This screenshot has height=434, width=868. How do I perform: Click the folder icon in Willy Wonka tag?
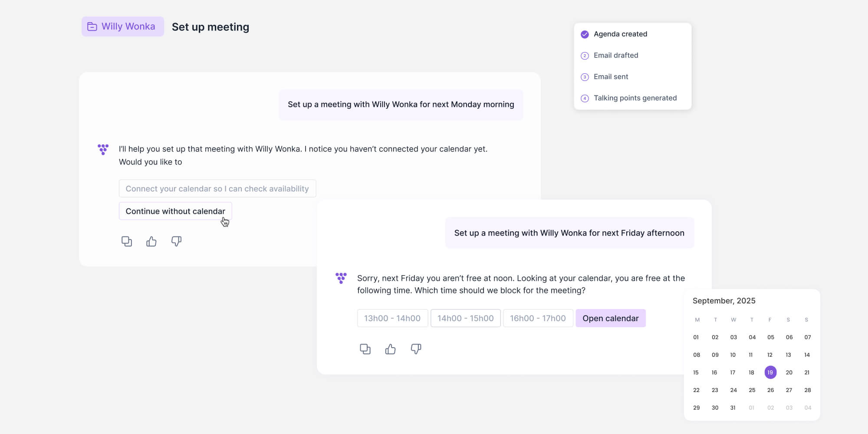pyautogui.click(x=92, y=26)
